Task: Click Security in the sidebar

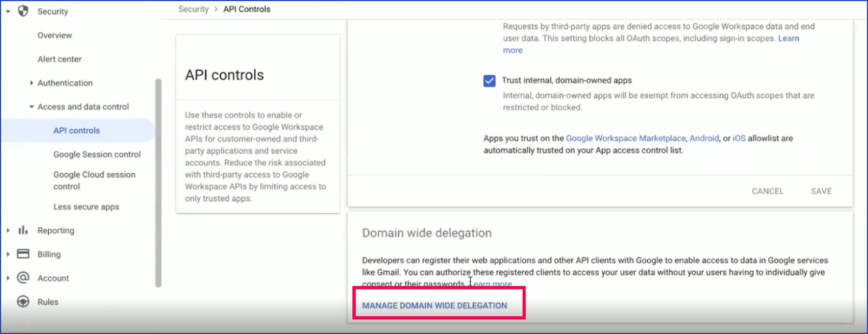Action: 52,11
